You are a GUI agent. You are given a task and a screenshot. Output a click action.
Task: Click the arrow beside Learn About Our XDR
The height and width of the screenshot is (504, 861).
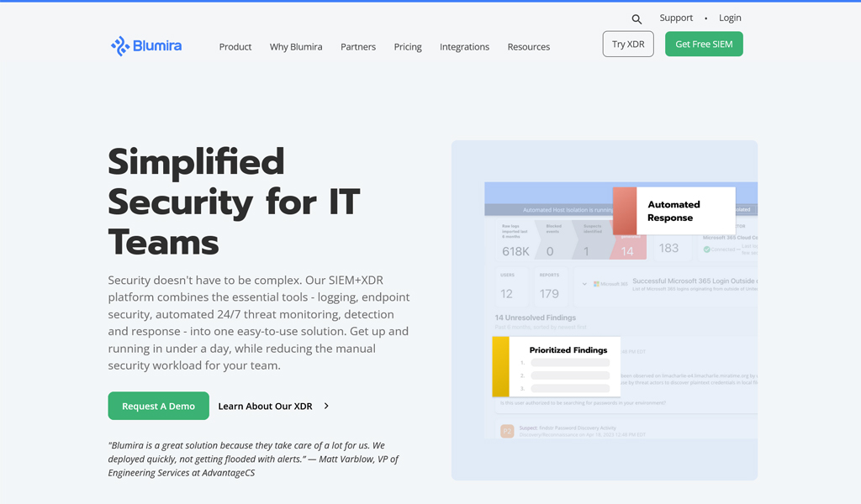[326, 407]
